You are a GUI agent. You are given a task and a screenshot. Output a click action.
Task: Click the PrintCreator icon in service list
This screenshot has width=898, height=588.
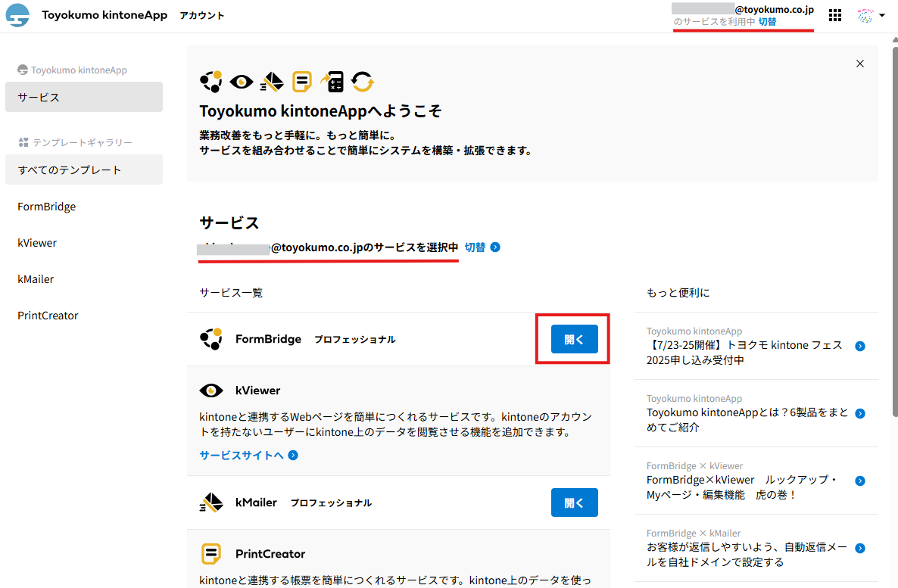coord(211,554)
